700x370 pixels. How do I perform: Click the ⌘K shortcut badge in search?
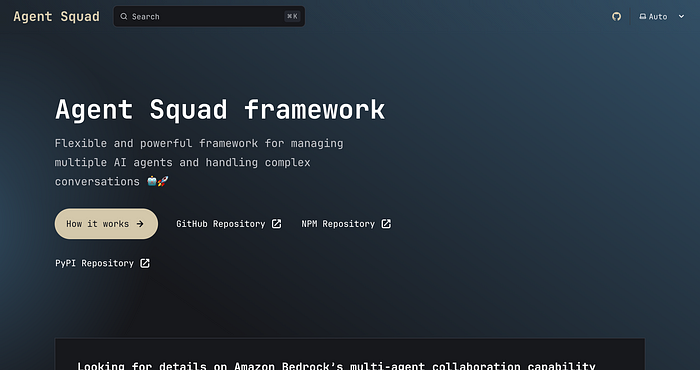[292, 17]
